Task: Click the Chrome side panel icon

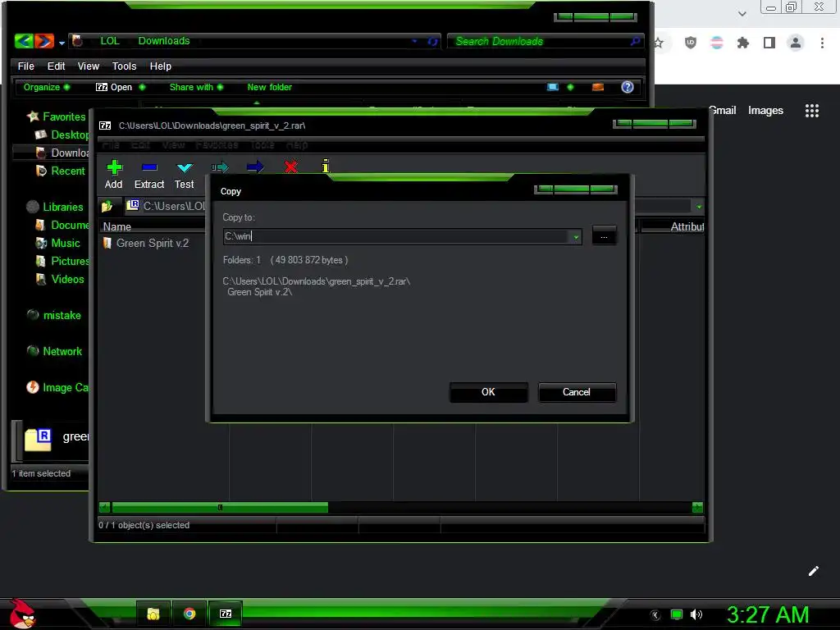Action: [769, 43]
